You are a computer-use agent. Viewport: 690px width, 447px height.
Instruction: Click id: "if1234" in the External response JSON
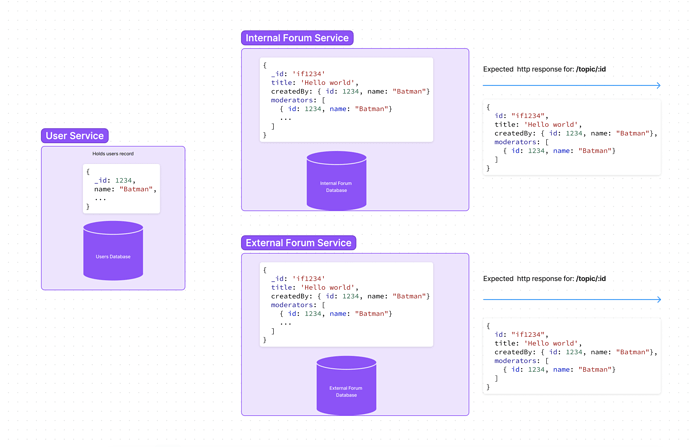[521, 334]
